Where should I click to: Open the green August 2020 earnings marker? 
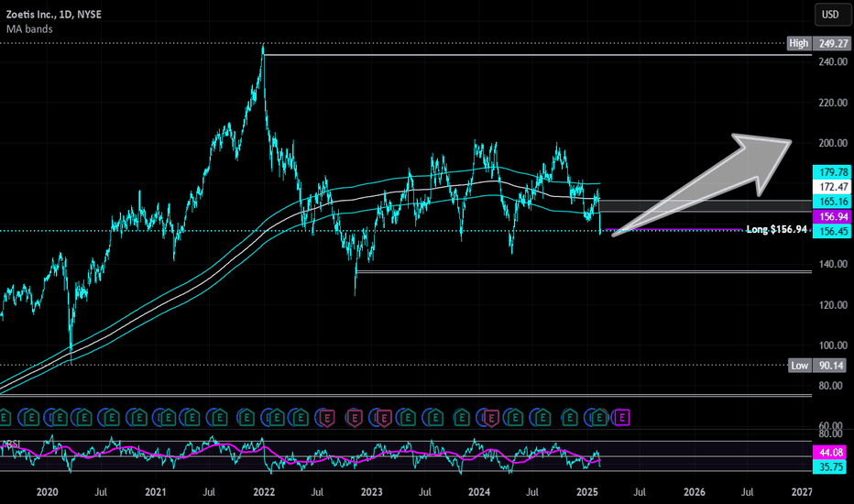click(111, 418)
